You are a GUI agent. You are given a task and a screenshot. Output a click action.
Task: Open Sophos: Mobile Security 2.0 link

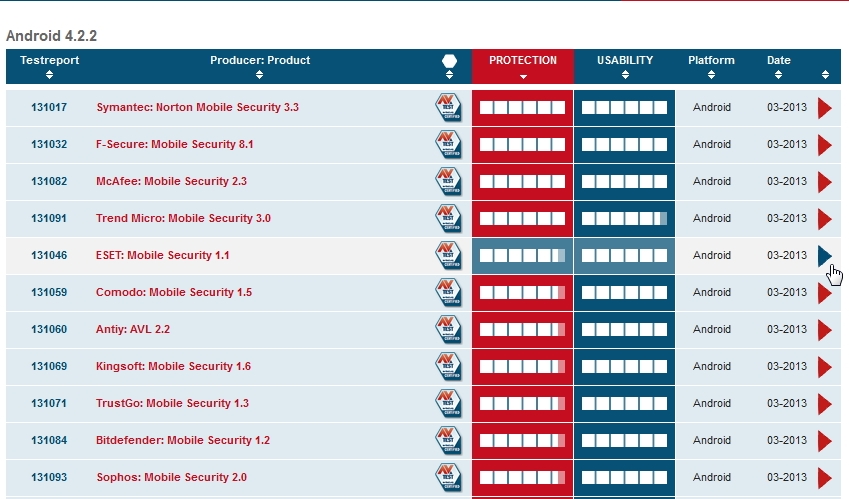click(x=171, y=477)
